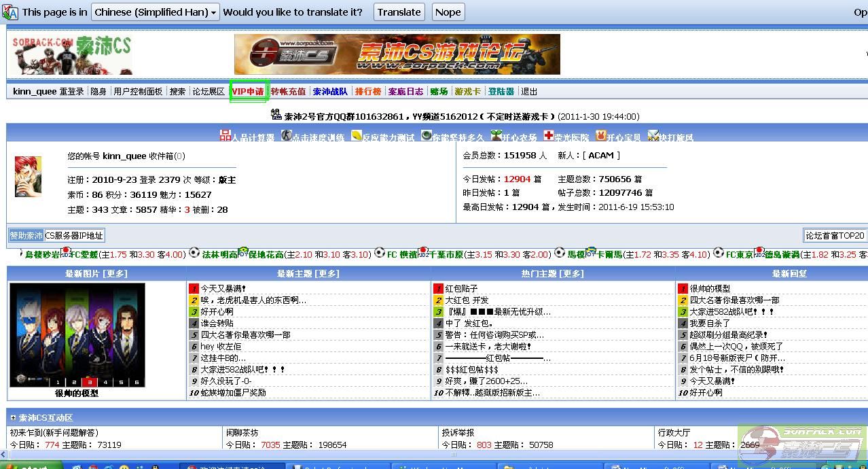Viewport: 868px width, 469px height.
Task: Click the 荣光医院 red cross icon
Action: 549,136
